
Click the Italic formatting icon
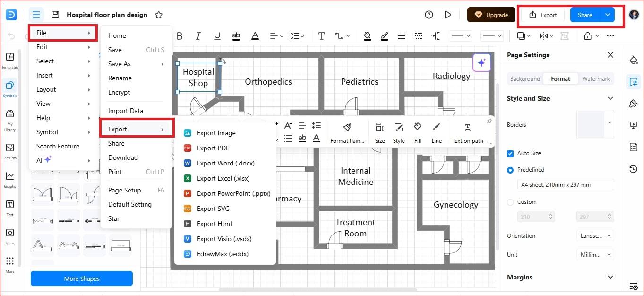[x=198, y=36]
